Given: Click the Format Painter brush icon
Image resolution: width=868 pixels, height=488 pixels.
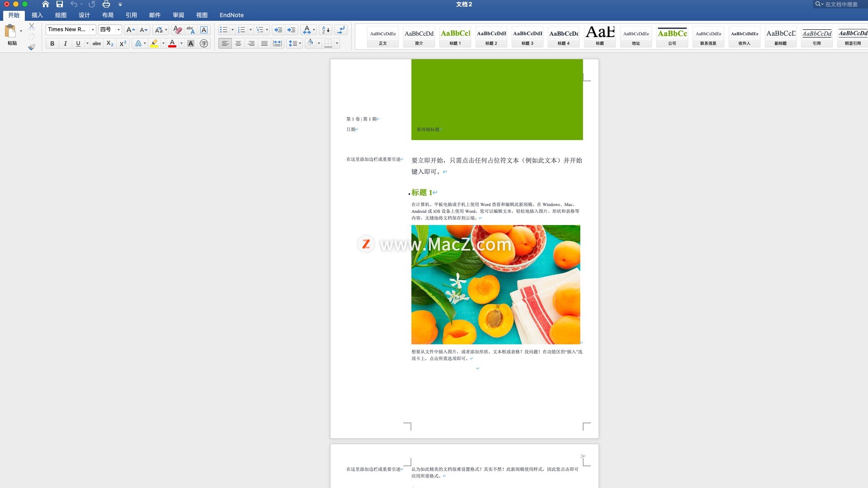Looking at the screenshot, I should tap(31, 47).
